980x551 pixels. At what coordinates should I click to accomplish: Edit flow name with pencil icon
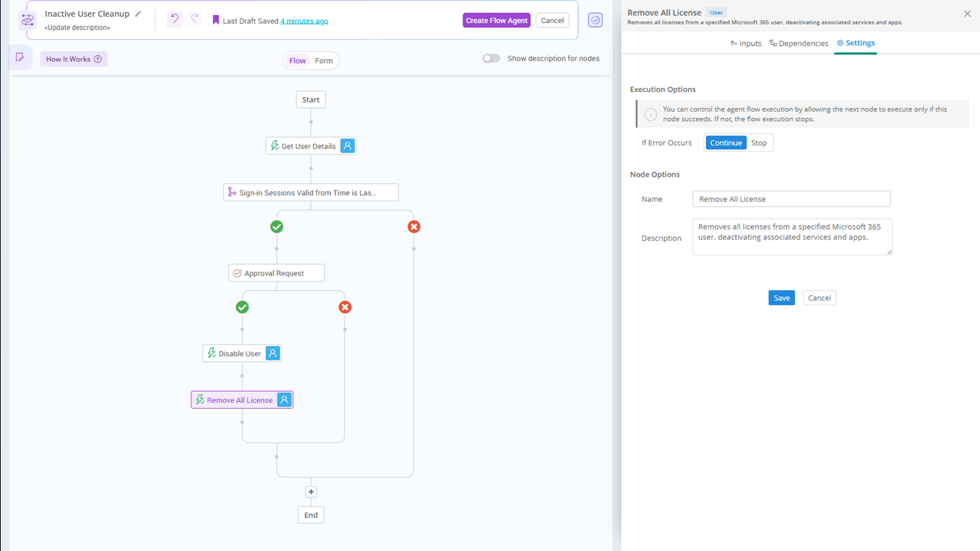coord(138,14)
